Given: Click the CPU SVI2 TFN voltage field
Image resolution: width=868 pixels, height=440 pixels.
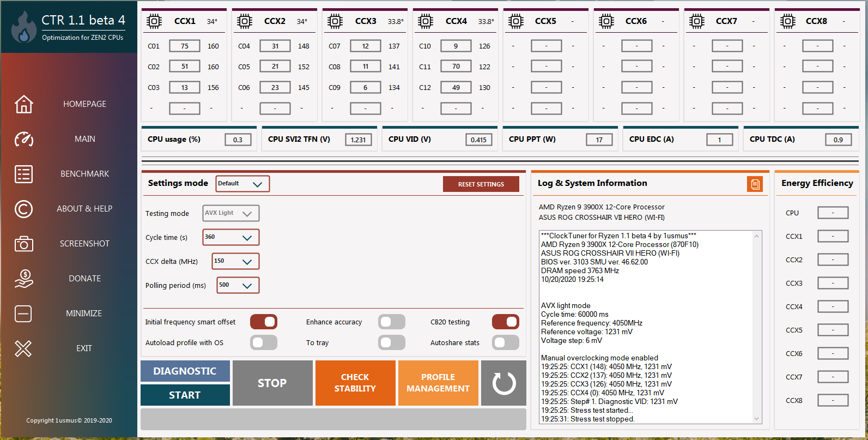Looking at the screenshot, I should pos(359,140).
